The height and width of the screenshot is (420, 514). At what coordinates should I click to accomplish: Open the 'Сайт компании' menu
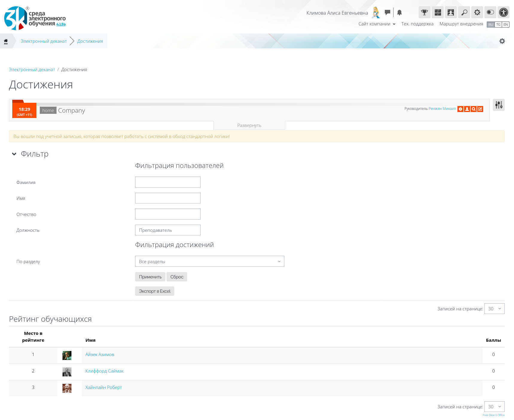click(x=377, y=24)
